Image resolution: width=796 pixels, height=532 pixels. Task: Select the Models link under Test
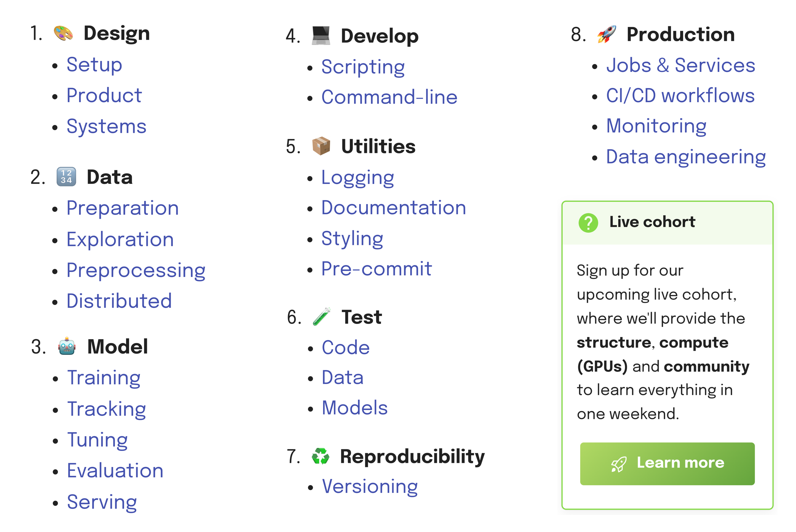tap(354, 408)
